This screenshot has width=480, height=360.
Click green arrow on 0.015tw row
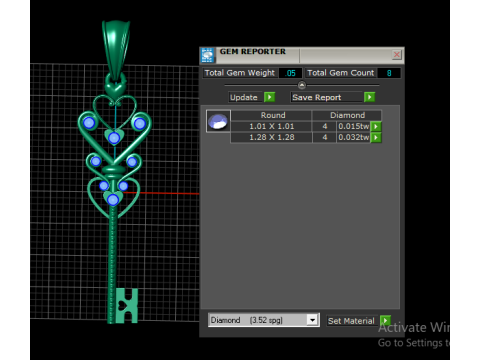click(376, 127)
